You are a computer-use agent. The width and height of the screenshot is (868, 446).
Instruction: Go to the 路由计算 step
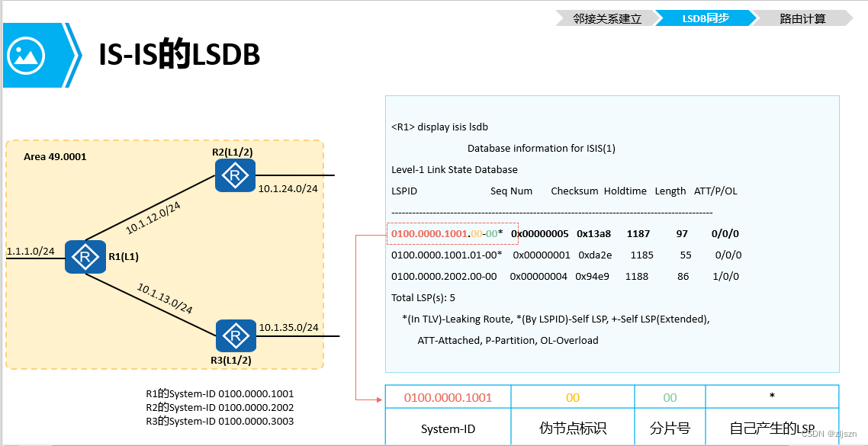802,18
